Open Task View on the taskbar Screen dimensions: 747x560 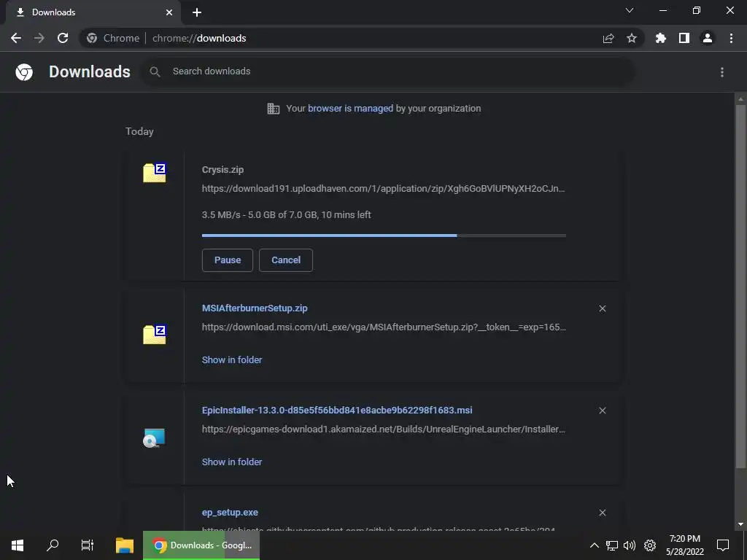point(88,545)
